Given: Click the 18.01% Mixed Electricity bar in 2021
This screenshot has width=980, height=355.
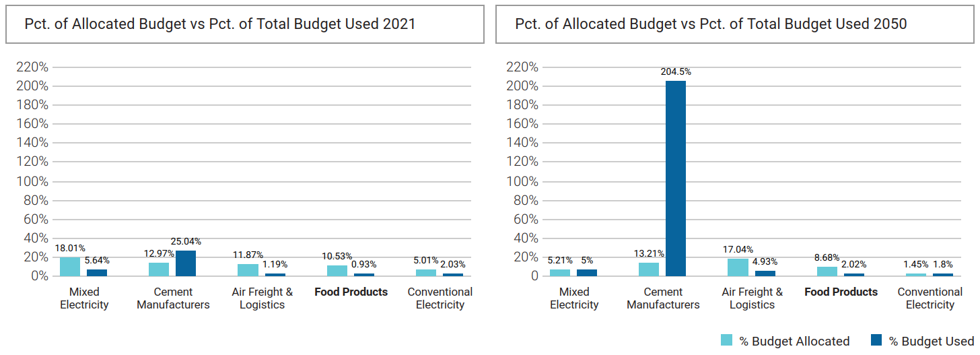Looking at the screenshot, I should coord(70,267).
